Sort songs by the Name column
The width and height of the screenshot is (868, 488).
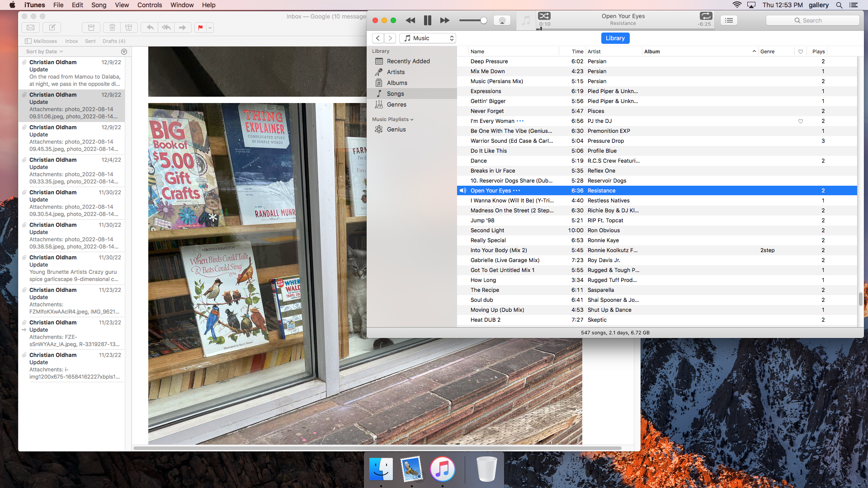(x=514, y=52)
